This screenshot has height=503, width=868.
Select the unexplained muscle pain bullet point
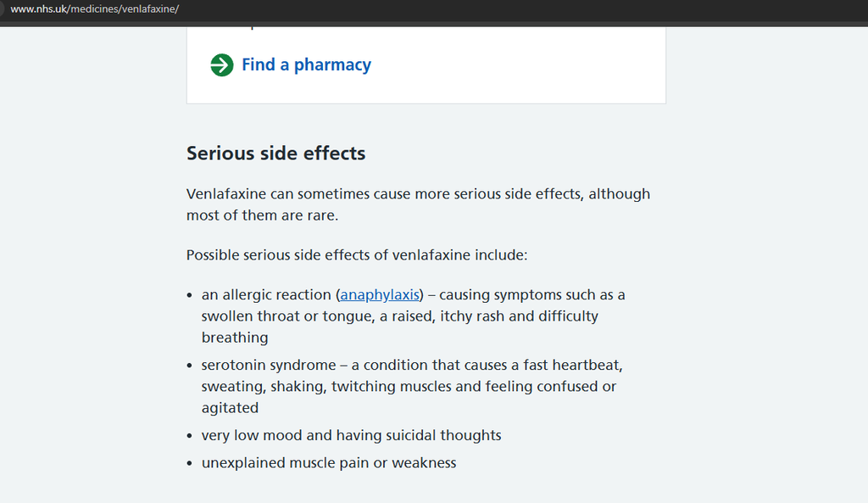329,463
